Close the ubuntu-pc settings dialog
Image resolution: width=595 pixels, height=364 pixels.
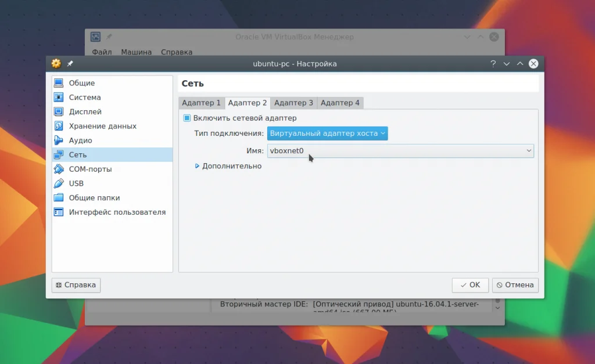tap(533, 64)
